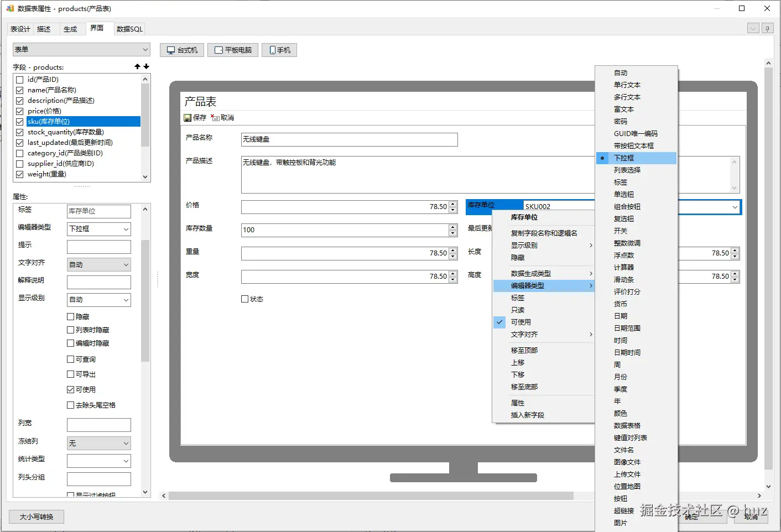
Task: Move field down with the down arrow icon
Action: coord(146,66)
